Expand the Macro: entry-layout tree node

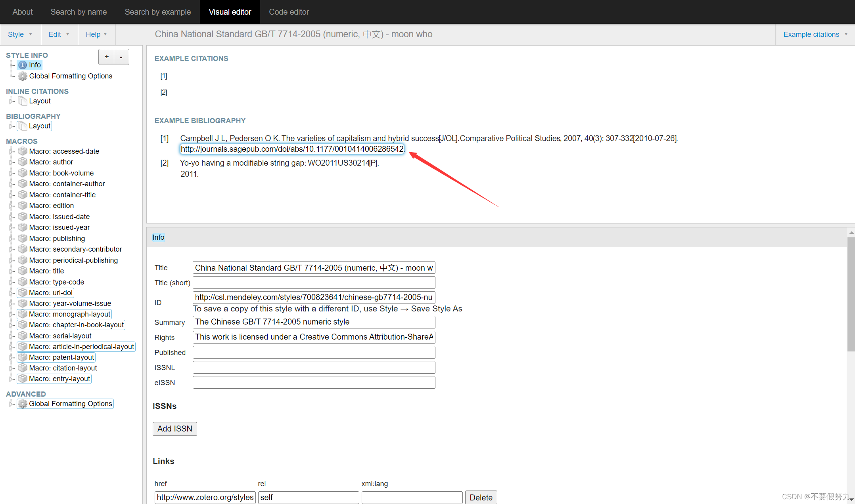click(11, 379)
